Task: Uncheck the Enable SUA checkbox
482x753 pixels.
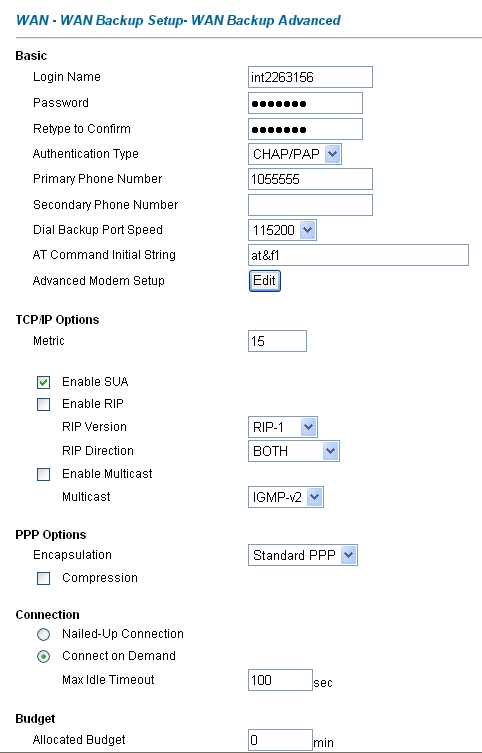Action: point(44,382)
